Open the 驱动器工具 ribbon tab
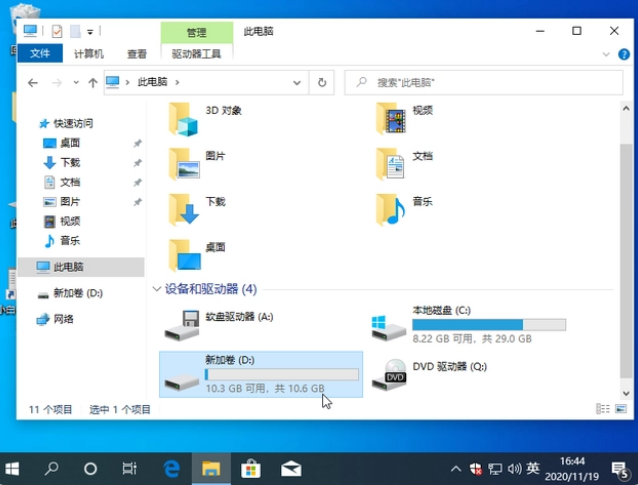Viewport: 638px width, 485px height. 196,54
